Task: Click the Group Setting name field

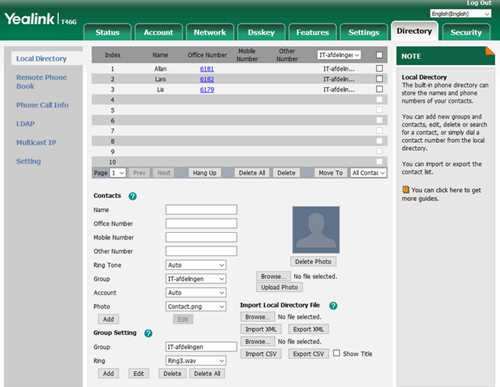Action: [x=201, y=347]
